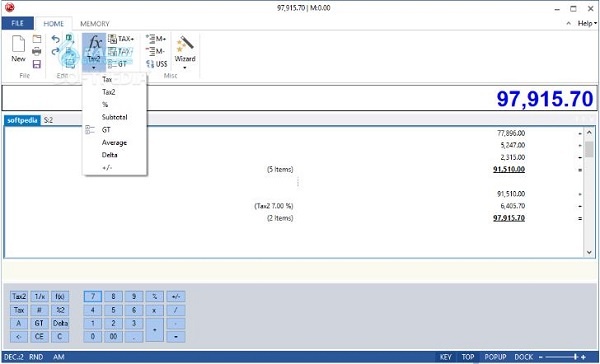This screenshot has height=364, width=600.
Task: Create a new tape with the New icon
Action: 18,49
